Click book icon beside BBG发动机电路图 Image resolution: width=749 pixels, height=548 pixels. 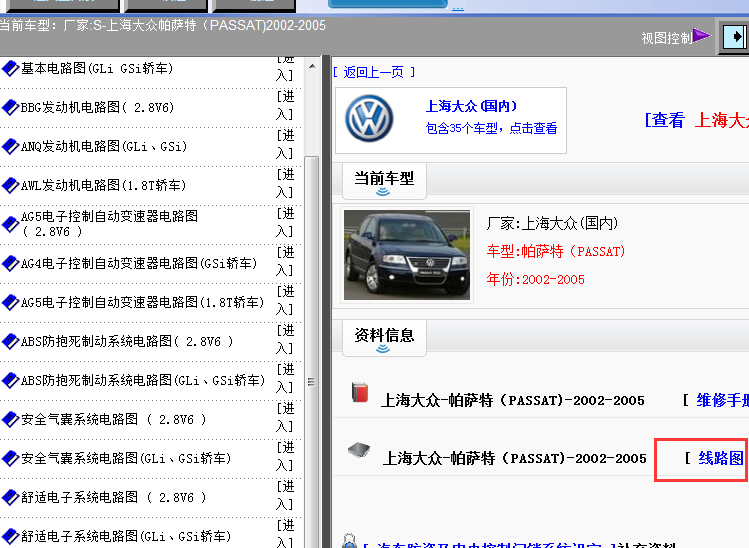(x=10, y=107)
